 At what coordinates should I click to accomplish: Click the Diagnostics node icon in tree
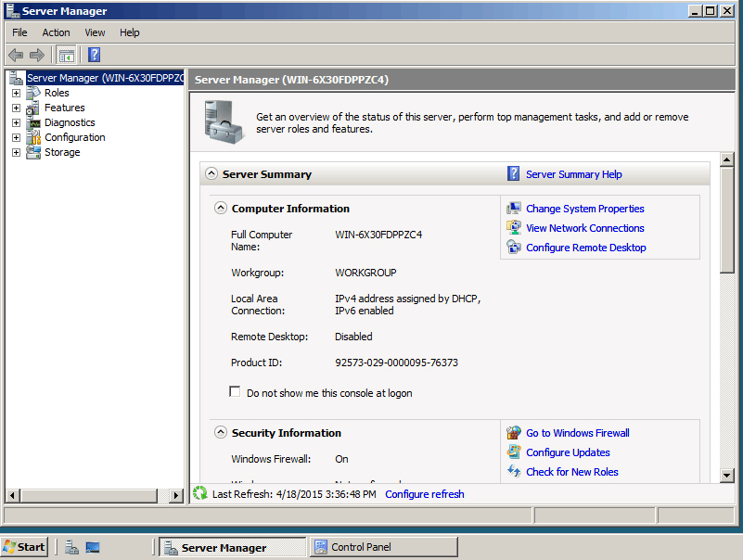pos(33,122)
